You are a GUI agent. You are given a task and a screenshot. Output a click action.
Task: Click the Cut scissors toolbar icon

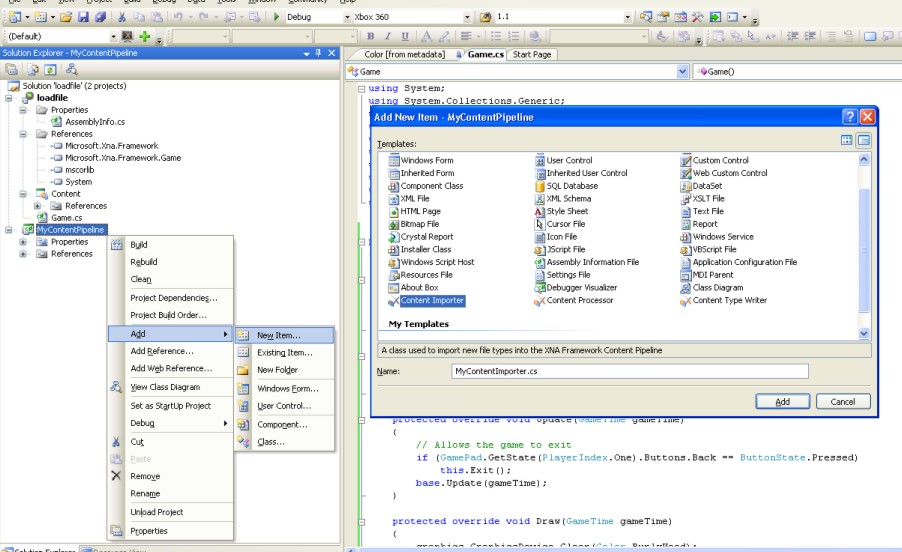point(122,17)
